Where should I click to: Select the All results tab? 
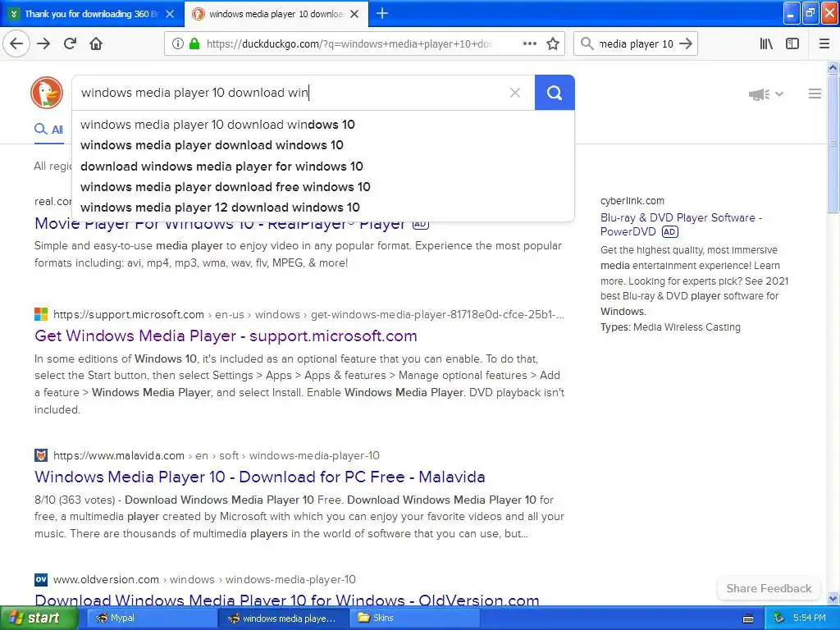coord(48,130)
